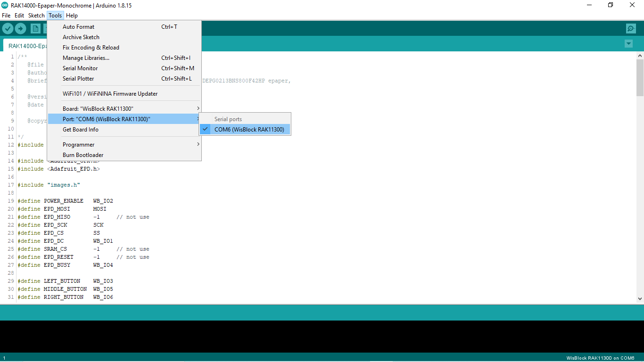Click the EPD_CS define line

tap(59, 233)
